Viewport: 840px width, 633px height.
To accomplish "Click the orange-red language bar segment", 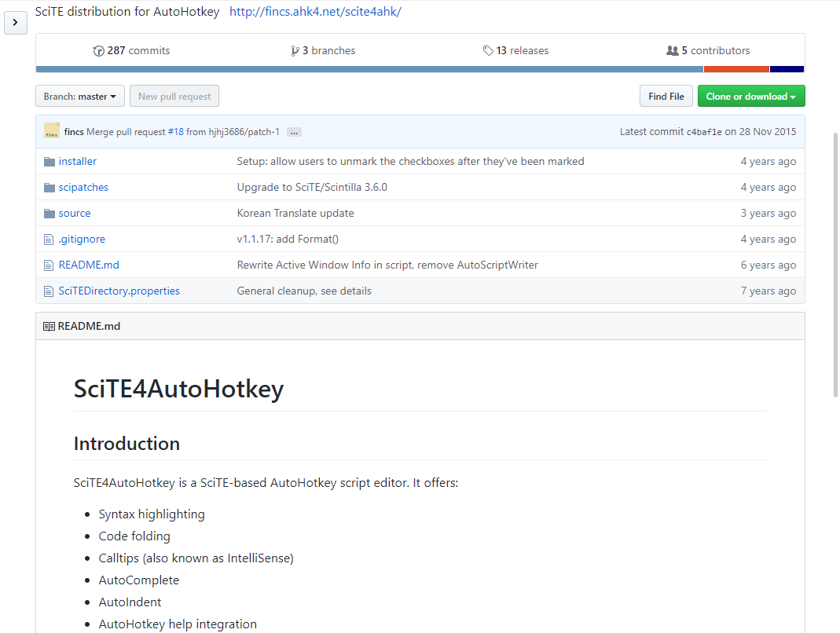I will 736,69.
